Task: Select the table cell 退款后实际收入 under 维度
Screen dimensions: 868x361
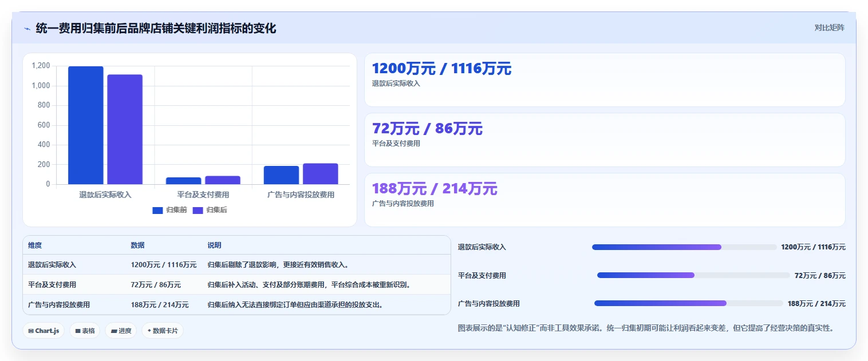Action: (52, 265)
